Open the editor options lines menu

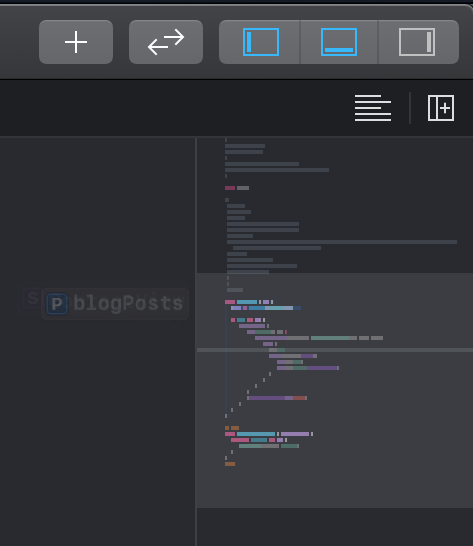(373, 108)
